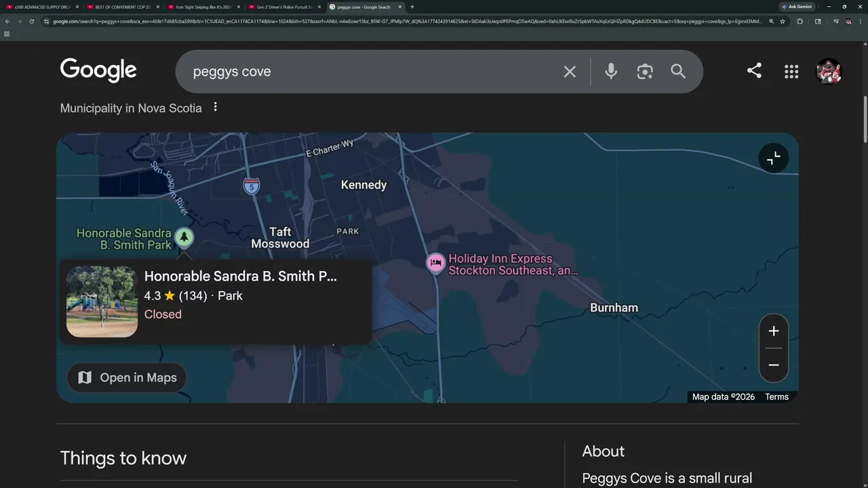Click Open in Maps button
Viewport: 868px width, 488px height.
click(x=127, y=378)
